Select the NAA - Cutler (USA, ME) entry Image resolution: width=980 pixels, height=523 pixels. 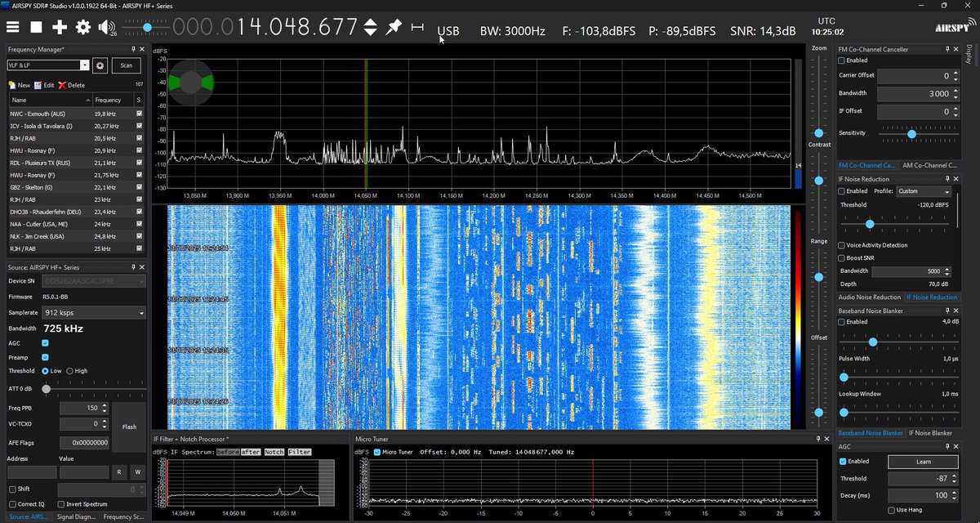pos(76,224)
